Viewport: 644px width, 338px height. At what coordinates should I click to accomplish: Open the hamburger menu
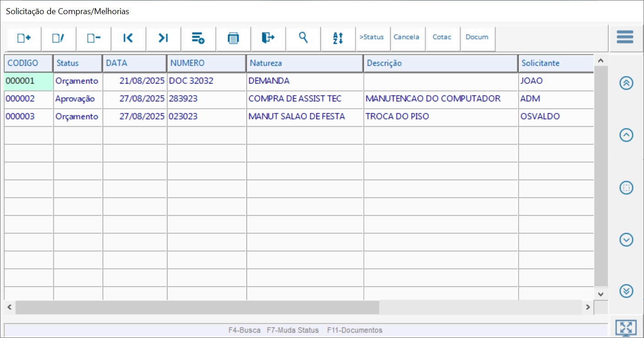tap(625, 37)
